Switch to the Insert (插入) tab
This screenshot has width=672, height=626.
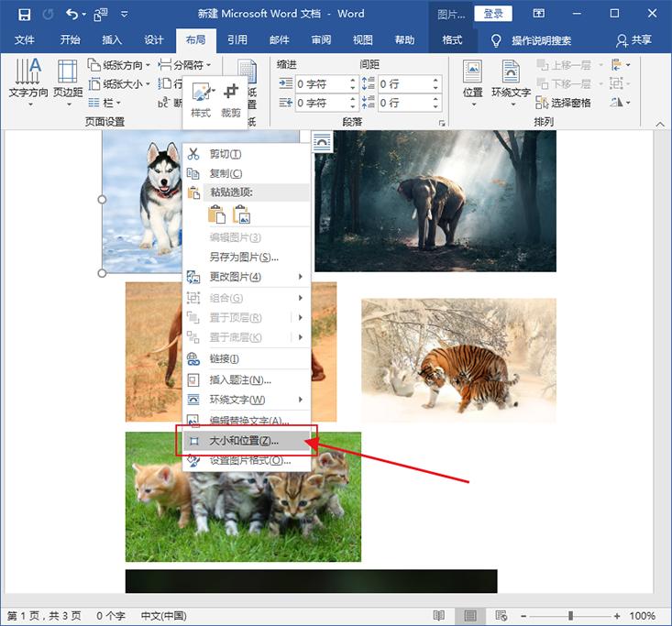pos(112,40)
